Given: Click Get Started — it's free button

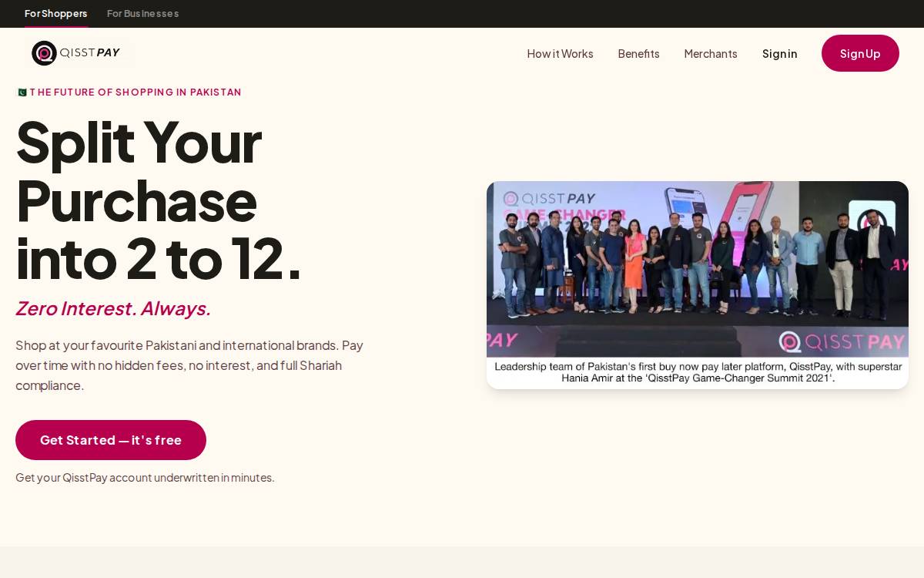Looking at the screenshot, I should (x=111, y=440).
